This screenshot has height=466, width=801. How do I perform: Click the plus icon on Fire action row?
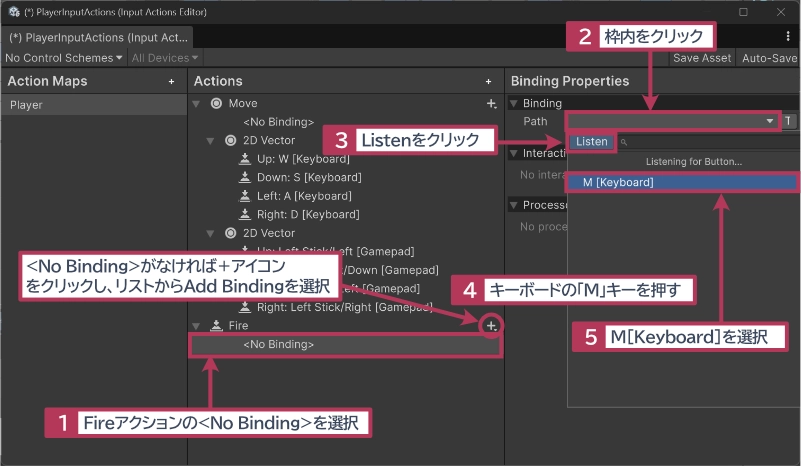pyautogui.click(x=490, y=326)
